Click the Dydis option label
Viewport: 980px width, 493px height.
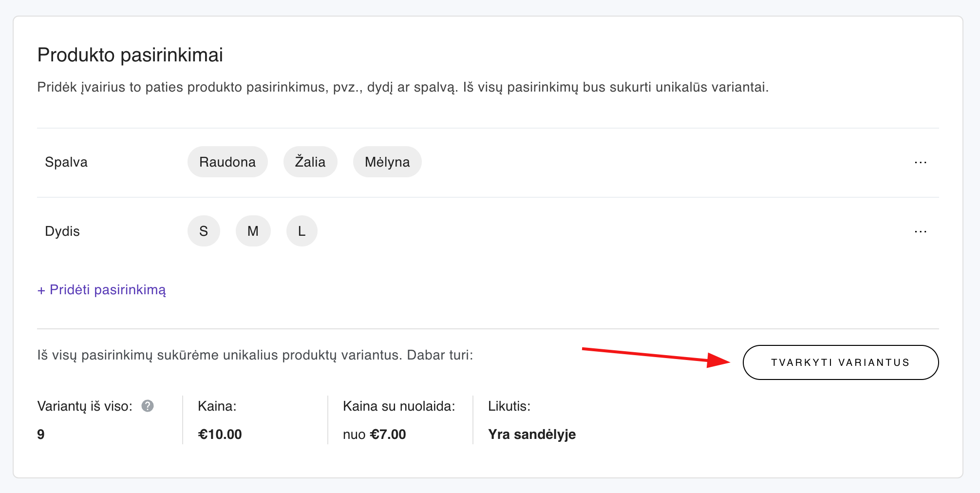[x=62, y=231]
